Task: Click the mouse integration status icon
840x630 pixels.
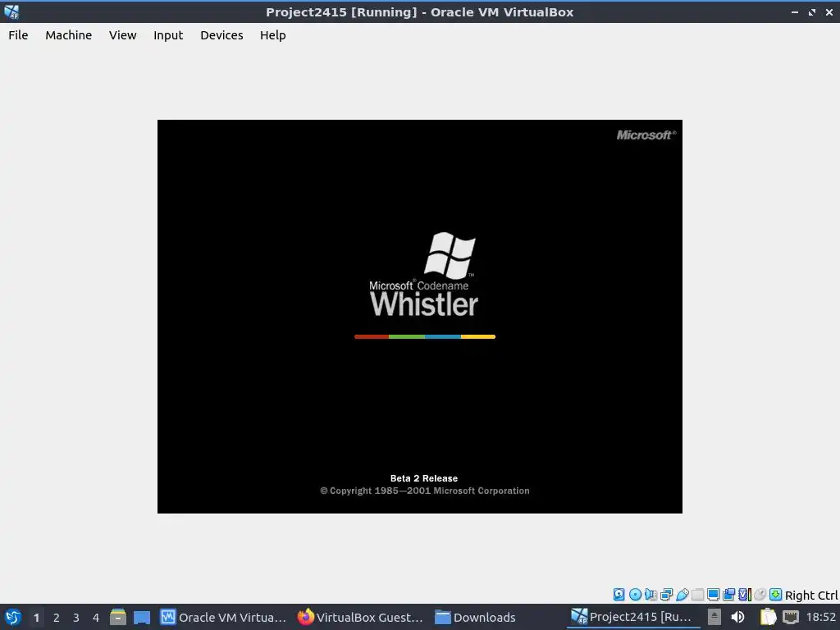Action: [x=760, y=594]
